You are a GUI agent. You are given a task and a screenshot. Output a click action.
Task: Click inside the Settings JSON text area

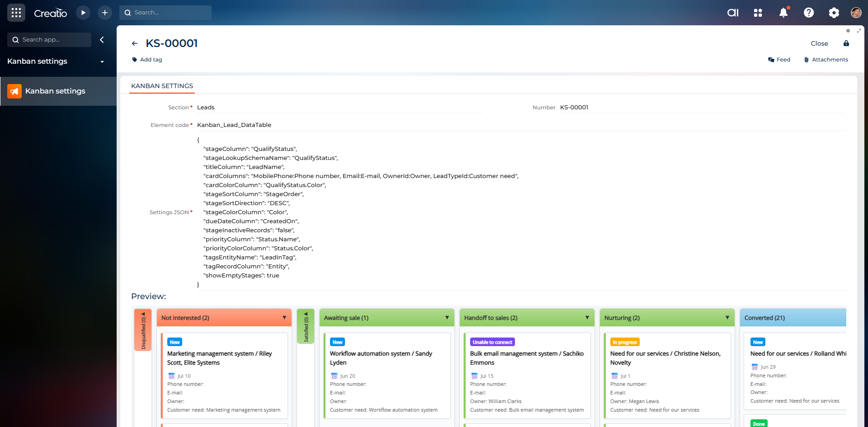[x=521, y=212]
